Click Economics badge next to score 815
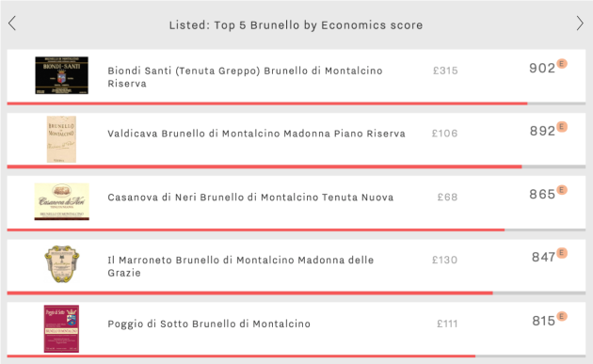 tap(562, 316)
